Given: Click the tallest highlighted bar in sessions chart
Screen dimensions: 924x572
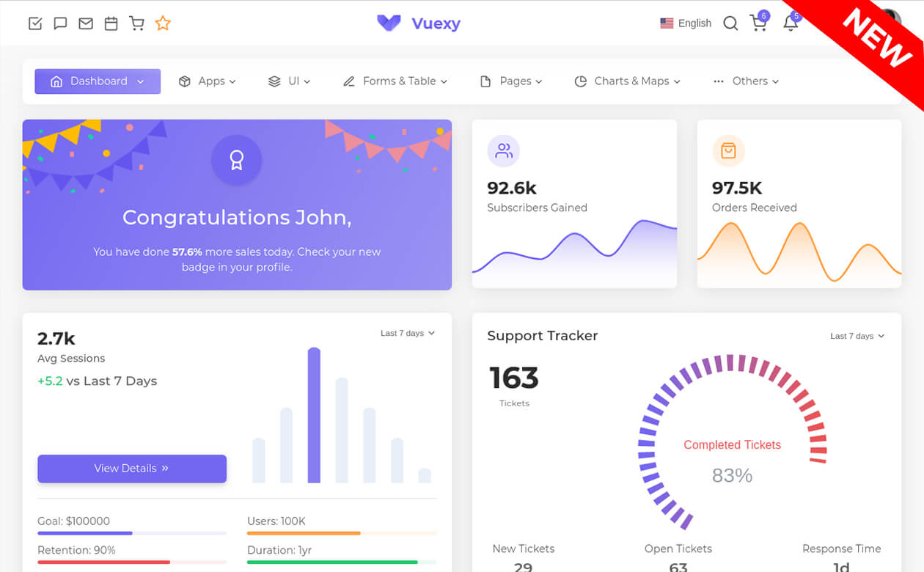Looking at the screenshot, I should point(314,415).
